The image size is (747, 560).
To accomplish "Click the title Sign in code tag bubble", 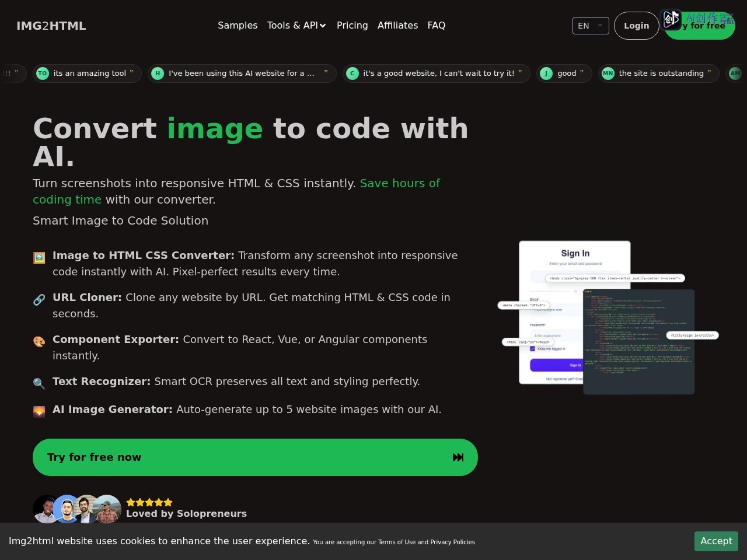I will pyautogui.click(x=693, y=335).
